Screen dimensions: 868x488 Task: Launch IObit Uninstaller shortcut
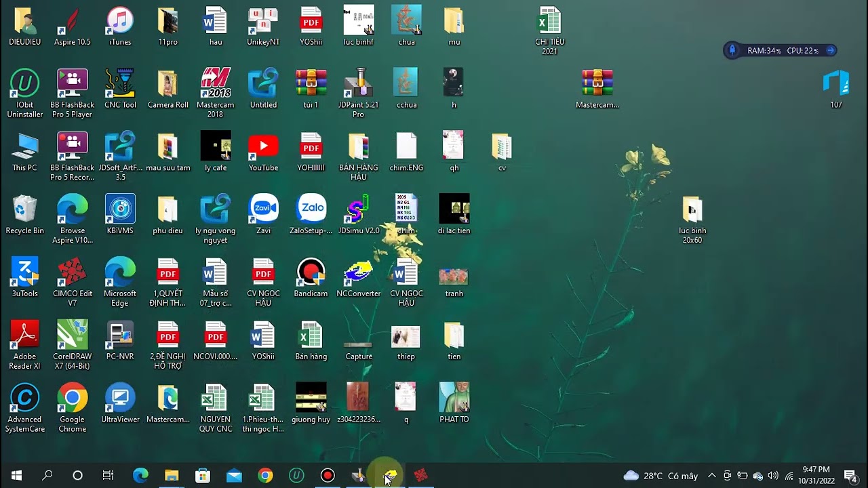click(x=24, y=94)
